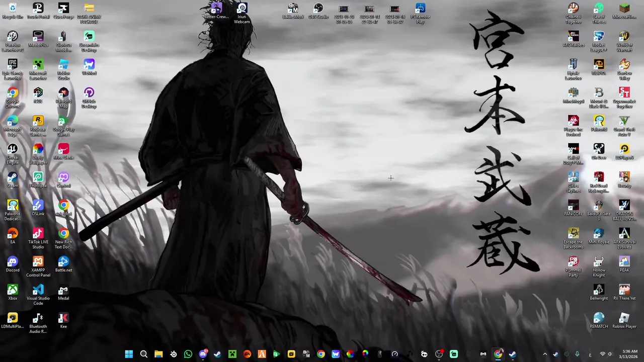Screen dimensions: 644x362
Task: Select the Rockstar Games desktop shortcut
Action: 38,126
